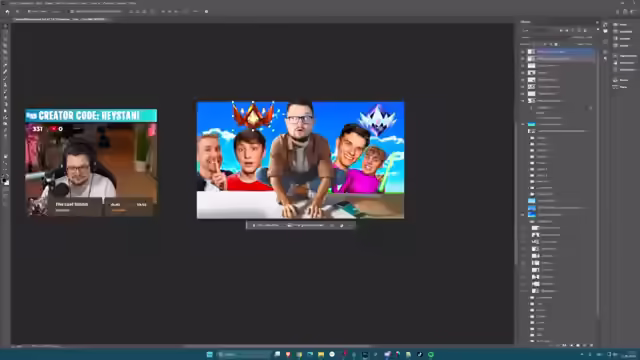Hide the selected blue-highlighted top layer
The height and width of the screenshot is (360, 640).
click(522, 52)
